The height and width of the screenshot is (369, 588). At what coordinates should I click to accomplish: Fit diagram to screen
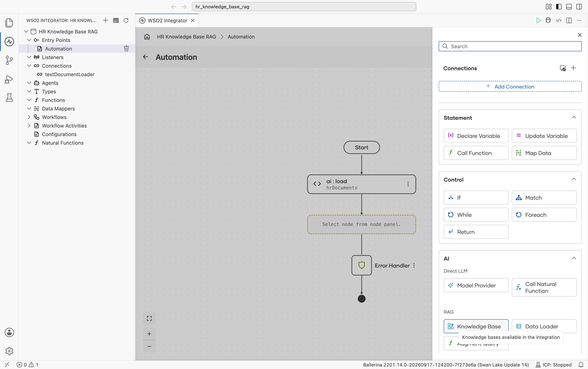(x=149, y=318)
